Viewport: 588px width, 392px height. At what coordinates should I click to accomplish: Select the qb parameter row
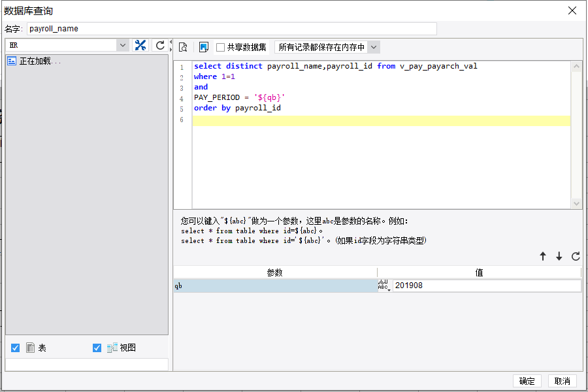click(x=275, y=286)
